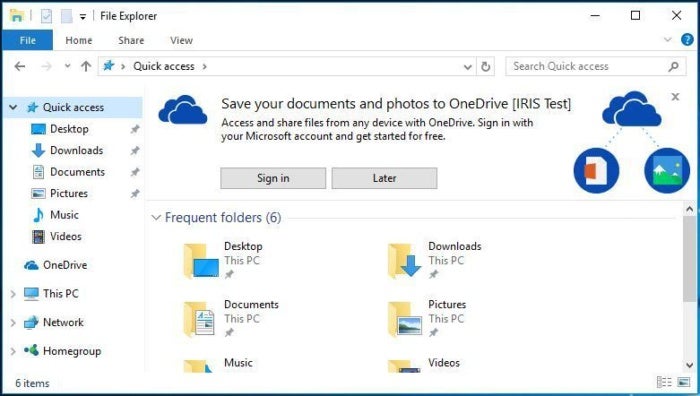
Task: Click the search magnifier icon
Action: tap(673, 67)
